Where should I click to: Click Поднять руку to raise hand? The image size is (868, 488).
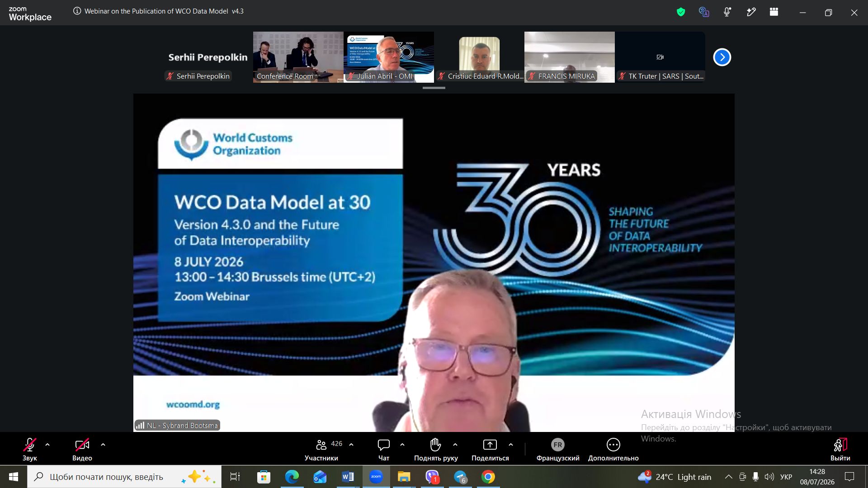click(436, 450)
